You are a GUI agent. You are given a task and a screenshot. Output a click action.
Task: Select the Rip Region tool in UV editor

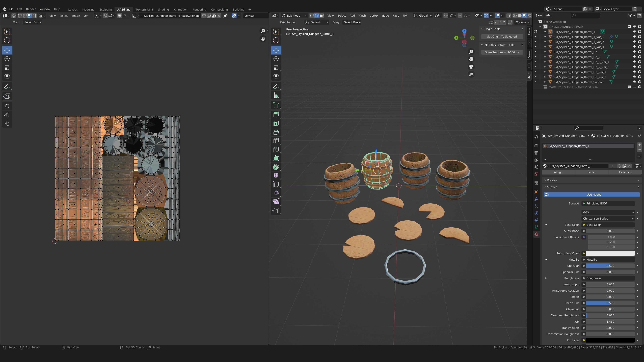[x=7, y=96]
